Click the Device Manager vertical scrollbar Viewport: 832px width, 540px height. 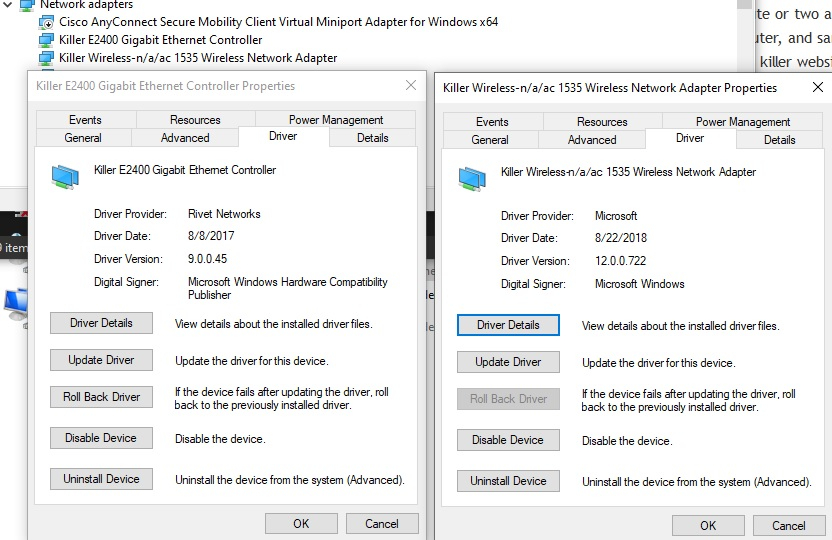pyautogui.click(x=744, y=37)
